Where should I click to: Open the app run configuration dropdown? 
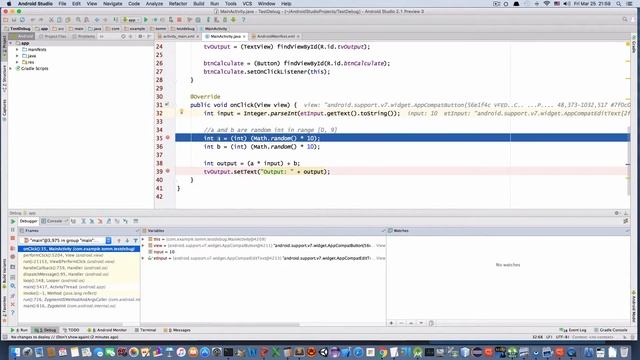click(131, 20)
